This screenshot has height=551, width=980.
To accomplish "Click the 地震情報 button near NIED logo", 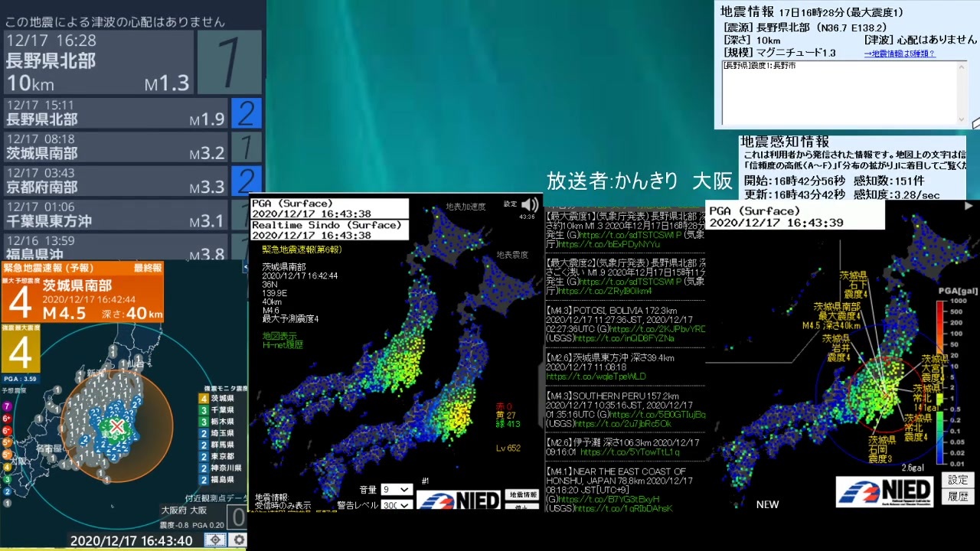I will point(523,495).
